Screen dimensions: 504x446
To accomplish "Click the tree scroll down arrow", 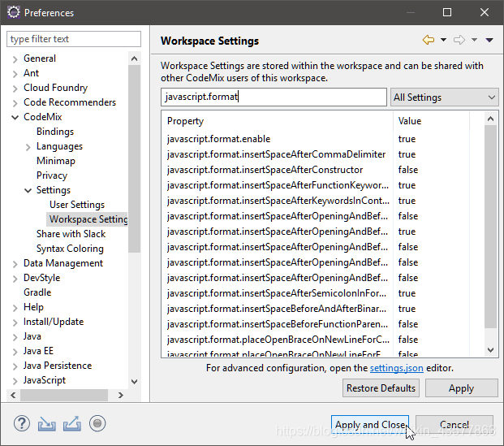I will click(x=135, y=381).
